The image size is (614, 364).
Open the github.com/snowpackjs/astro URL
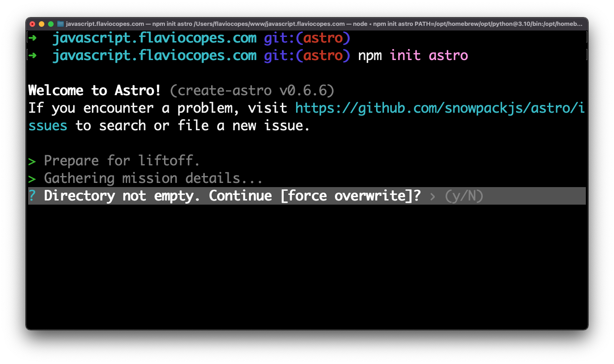tap(439, 109)
